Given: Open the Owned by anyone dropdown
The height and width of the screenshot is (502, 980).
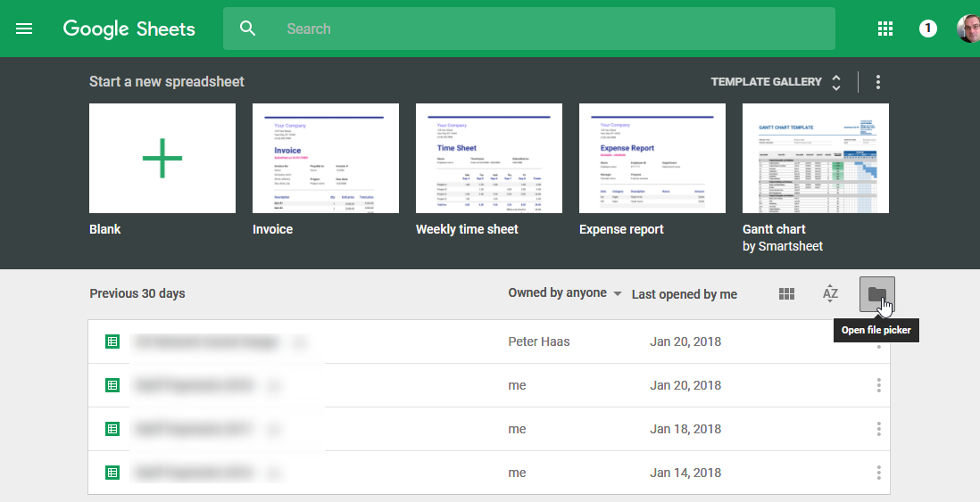Looking at the screenshot, I should pos(564,292).
